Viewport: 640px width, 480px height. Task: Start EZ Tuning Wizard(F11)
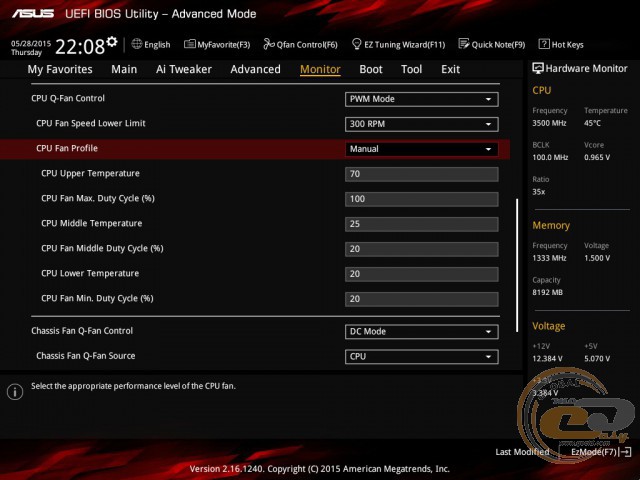point(404,45)
